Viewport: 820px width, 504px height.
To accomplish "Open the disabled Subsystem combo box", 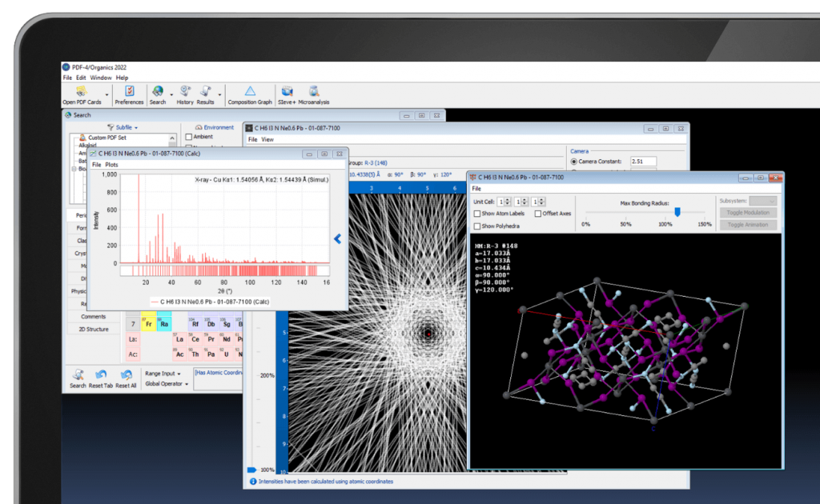I will [762, 201].
